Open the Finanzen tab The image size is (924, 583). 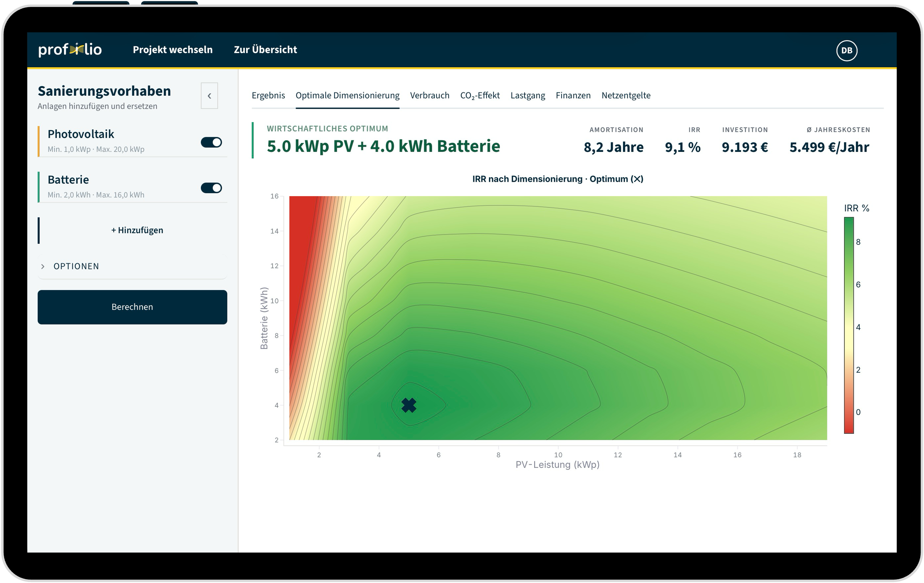point(573,95)
